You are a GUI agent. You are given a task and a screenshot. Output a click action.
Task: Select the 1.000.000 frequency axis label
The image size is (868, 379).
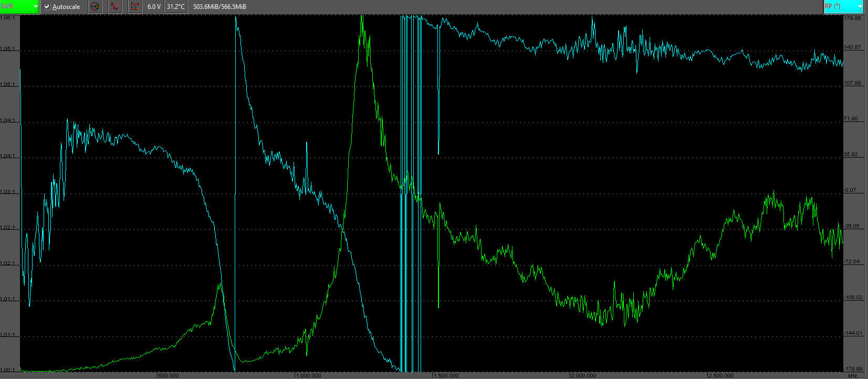point(308,376)
